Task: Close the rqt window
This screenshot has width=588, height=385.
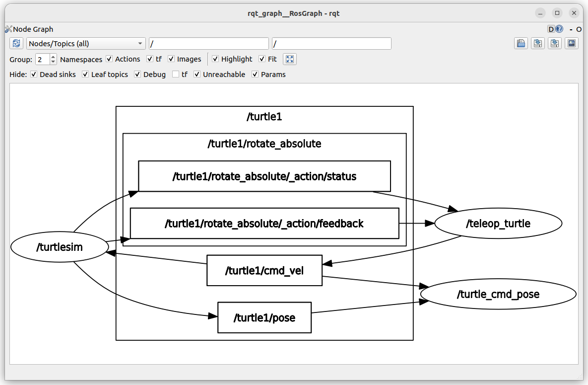Action: pos(574,13)
